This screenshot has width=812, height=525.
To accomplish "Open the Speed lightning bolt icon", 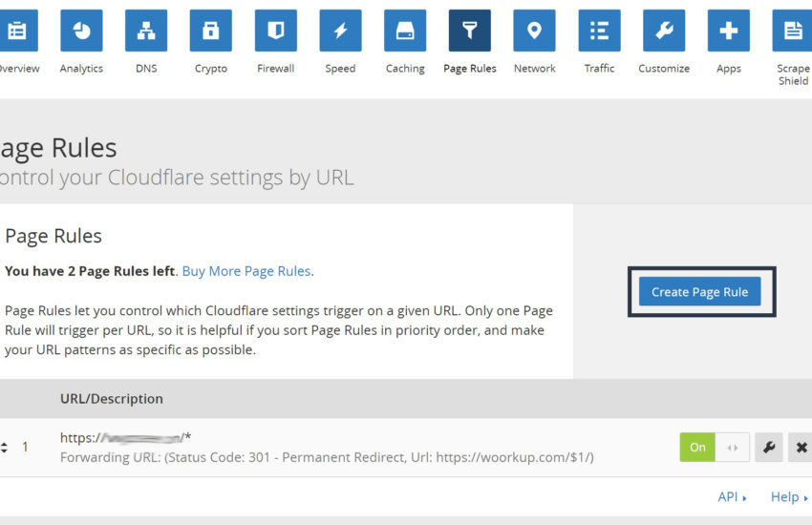I will [340, 31].
